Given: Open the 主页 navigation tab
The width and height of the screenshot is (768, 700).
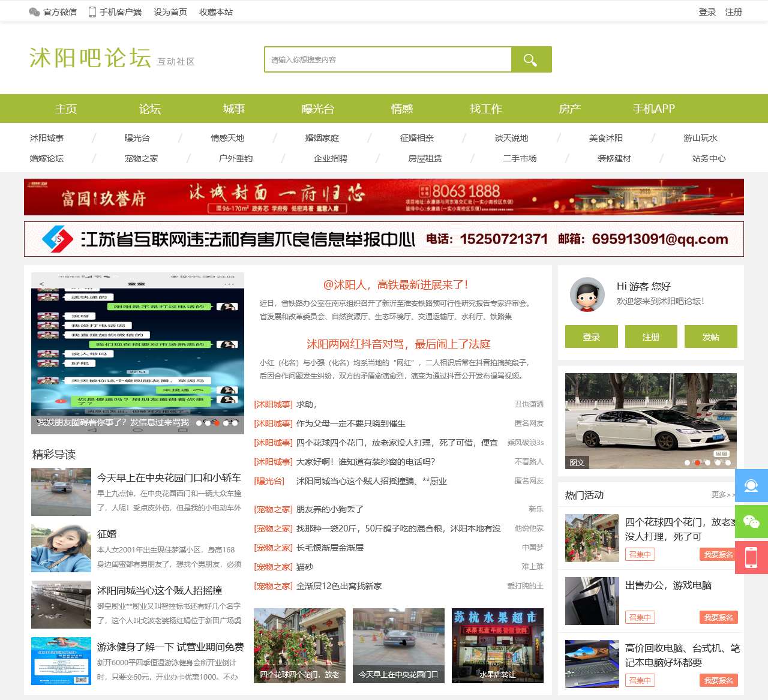Looking at the screenshot, I should tap(66, 109).
